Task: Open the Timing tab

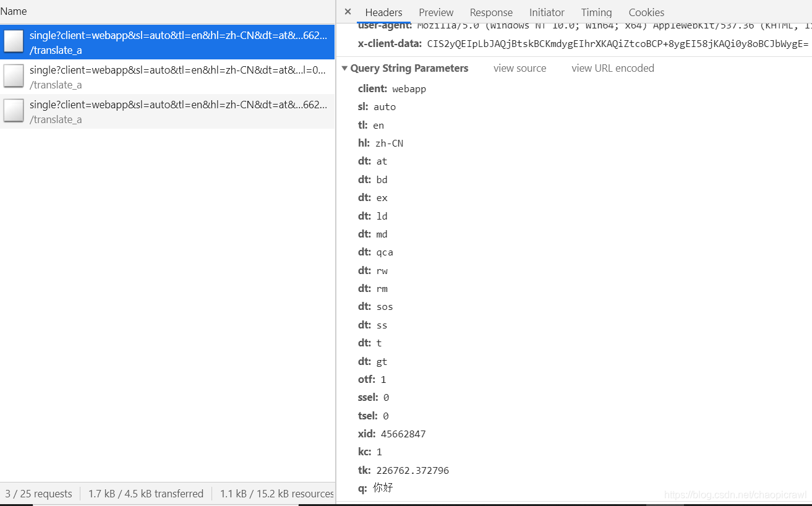Action: click(x=596, y=12)
